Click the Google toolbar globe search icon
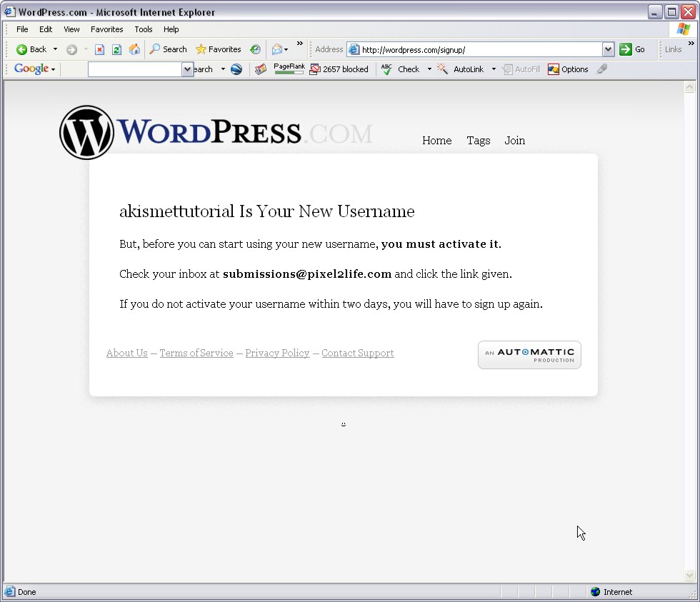 236,69
